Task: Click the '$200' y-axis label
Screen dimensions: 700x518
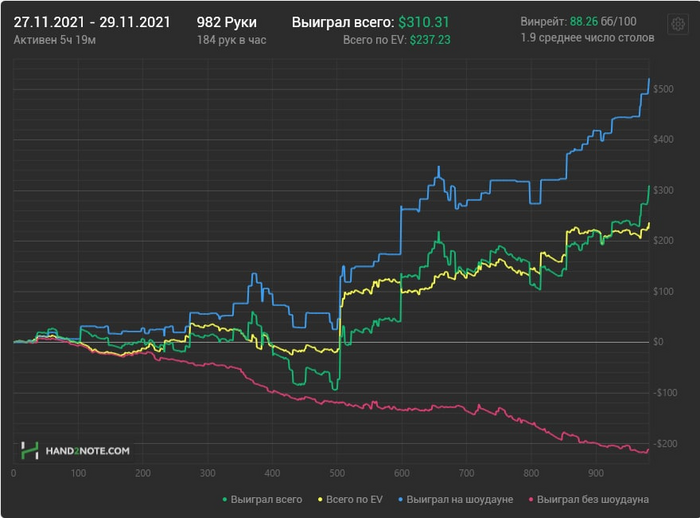Action: point(663,241)
